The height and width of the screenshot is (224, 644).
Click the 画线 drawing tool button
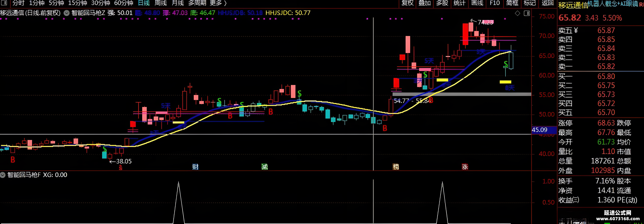477,3
